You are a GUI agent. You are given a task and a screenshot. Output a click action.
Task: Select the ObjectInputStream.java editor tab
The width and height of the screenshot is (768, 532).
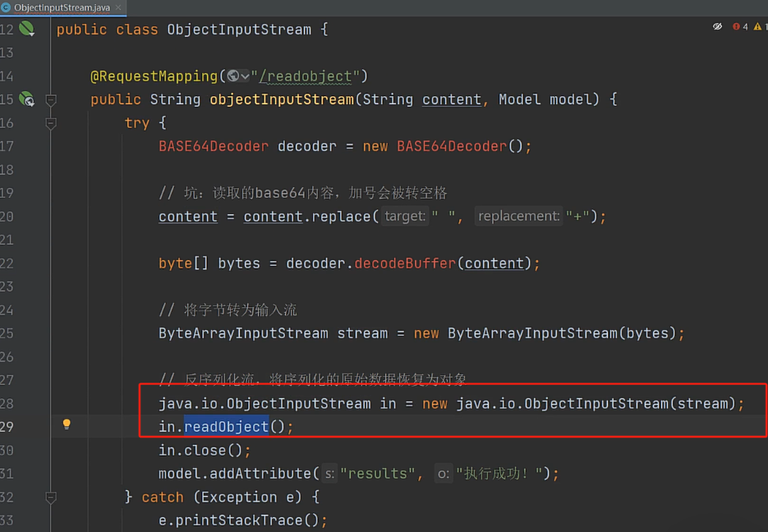coord(62,7)
